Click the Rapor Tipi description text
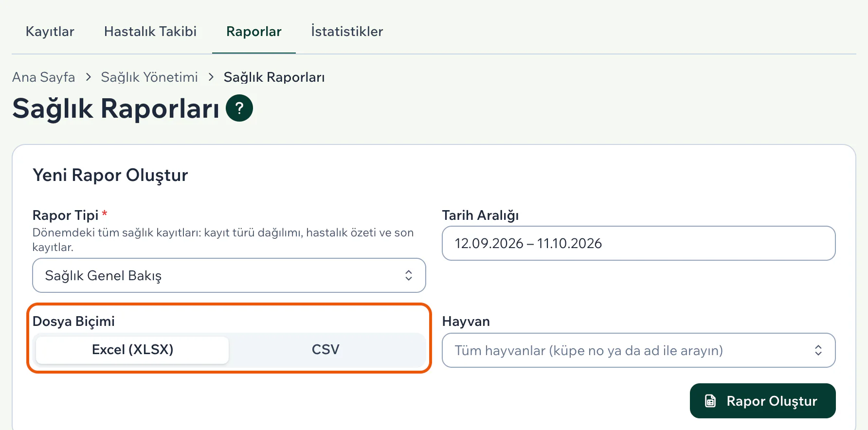The height and width of the screenshot is (430, 868). pyautogui.click(x=223, y=240)
